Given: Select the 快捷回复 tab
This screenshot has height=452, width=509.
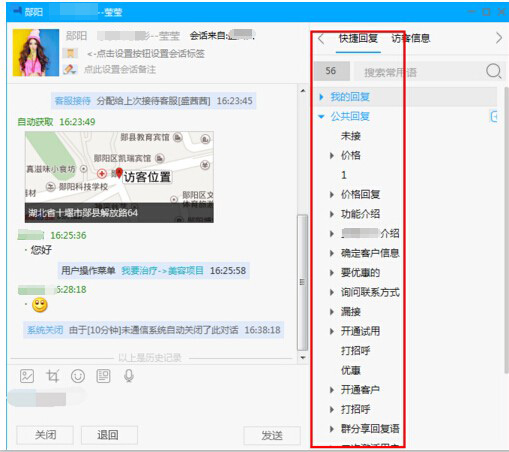Looking at the screenshot, I should 358,39.
